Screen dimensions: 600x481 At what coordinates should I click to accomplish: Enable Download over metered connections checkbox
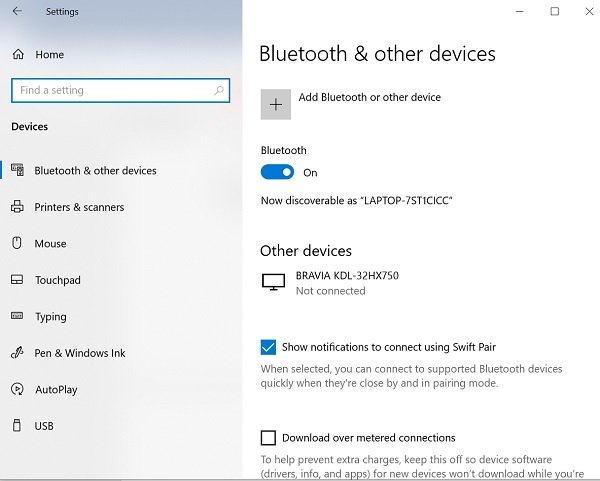coord(268,437)
